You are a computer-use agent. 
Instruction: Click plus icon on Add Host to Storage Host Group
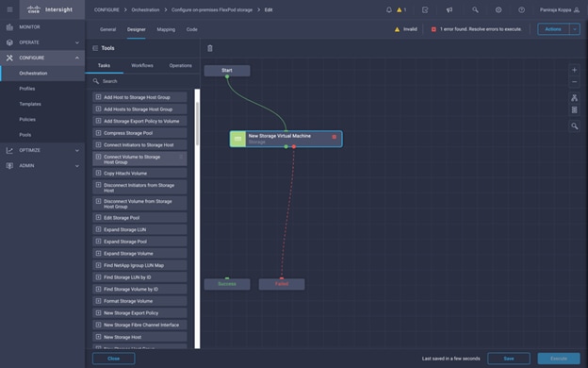click(98, 97)
